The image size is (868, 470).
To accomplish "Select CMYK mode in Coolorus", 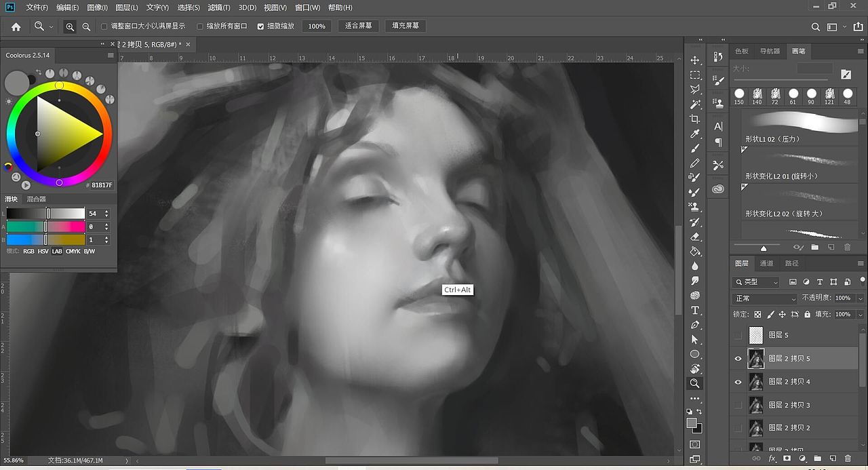I will pyautogui.click(x=73, y=251).
